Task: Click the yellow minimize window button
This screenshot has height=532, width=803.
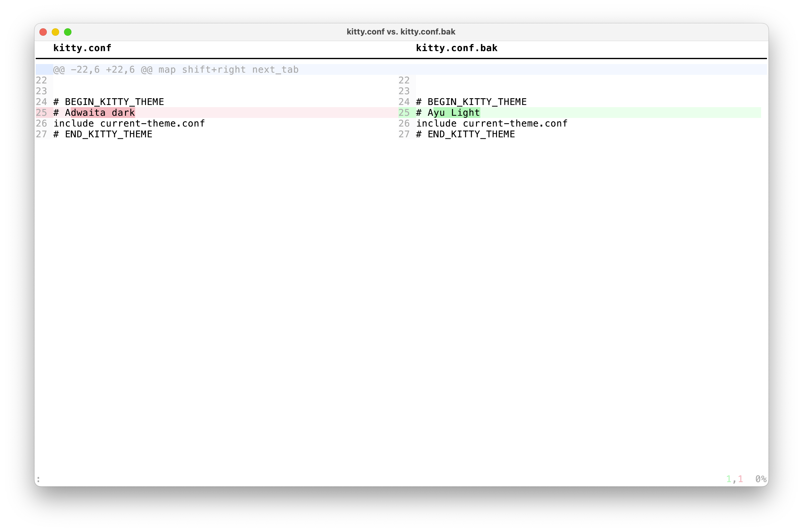Action: (x=55, y=32)
